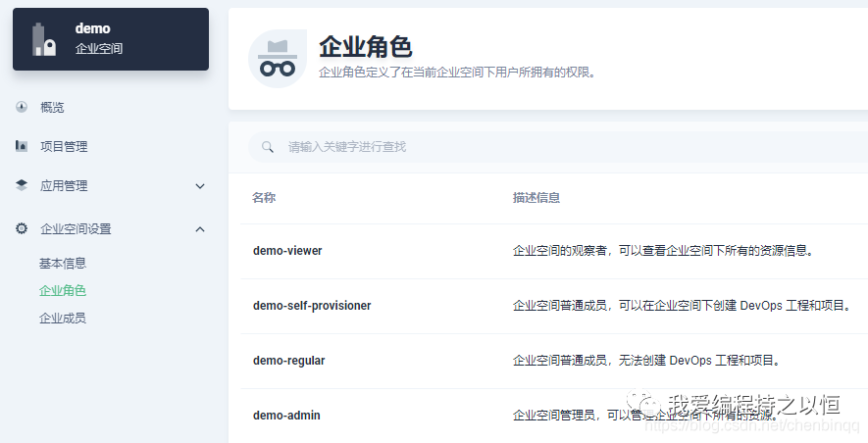Click the 企业角色 hat-and-glasses icon
868x443 pixels.
278,59
